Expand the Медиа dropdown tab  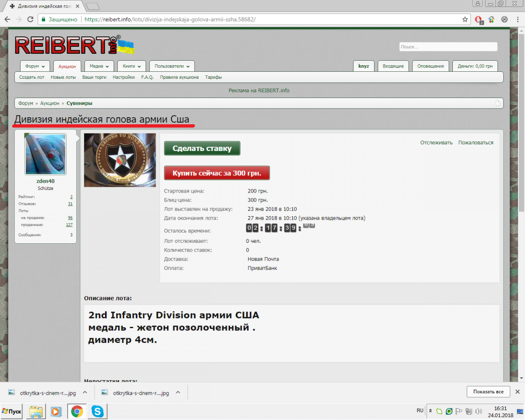[99, 66]
